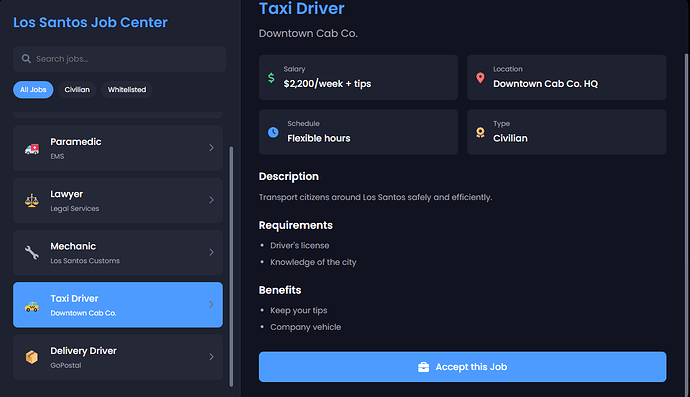Screen dimensions: 690x397
Task: Click the Lawyer scales of justice icon
Action: (x=32, y=201)
